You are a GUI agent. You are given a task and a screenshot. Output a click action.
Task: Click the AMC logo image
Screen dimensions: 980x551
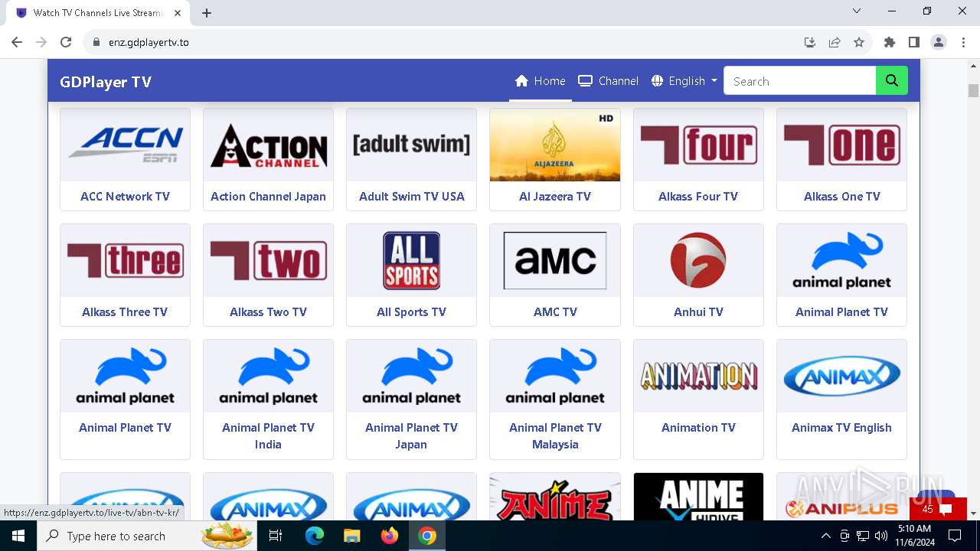pyautogui.click(x=555, y=260)
